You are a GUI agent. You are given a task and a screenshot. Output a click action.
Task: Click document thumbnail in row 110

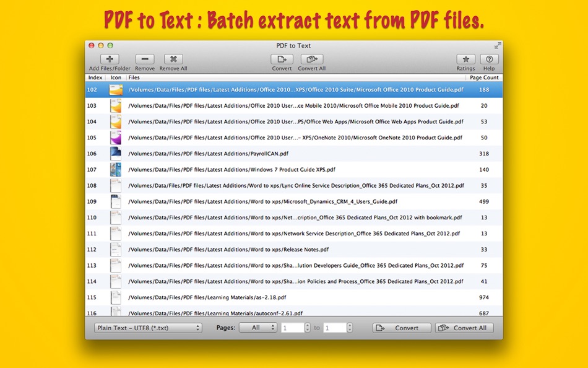116,217
